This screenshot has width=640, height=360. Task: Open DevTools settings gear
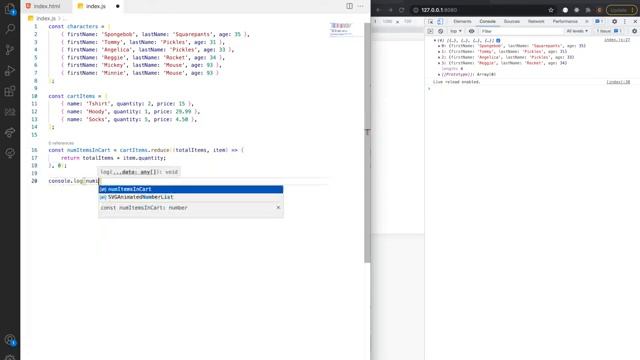614,21
